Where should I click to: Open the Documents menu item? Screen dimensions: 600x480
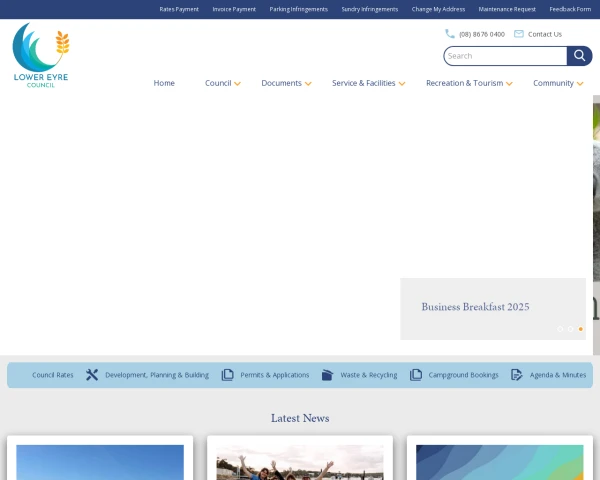tap(282, 83)
